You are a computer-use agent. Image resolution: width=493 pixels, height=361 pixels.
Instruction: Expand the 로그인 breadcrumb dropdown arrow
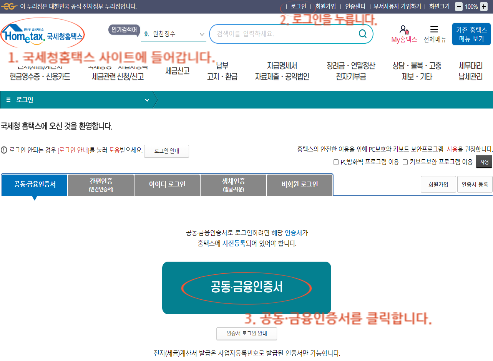[x=147, y=100]
